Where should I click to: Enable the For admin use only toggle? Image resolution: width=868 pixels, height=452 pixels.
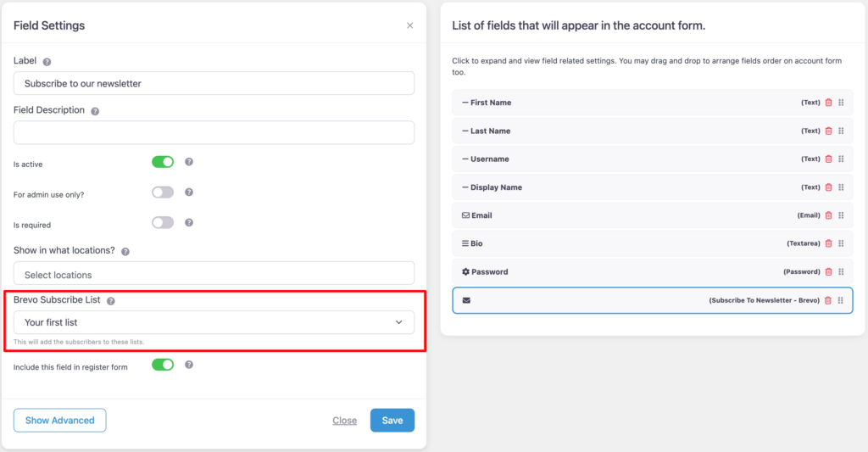coord(163,193)
